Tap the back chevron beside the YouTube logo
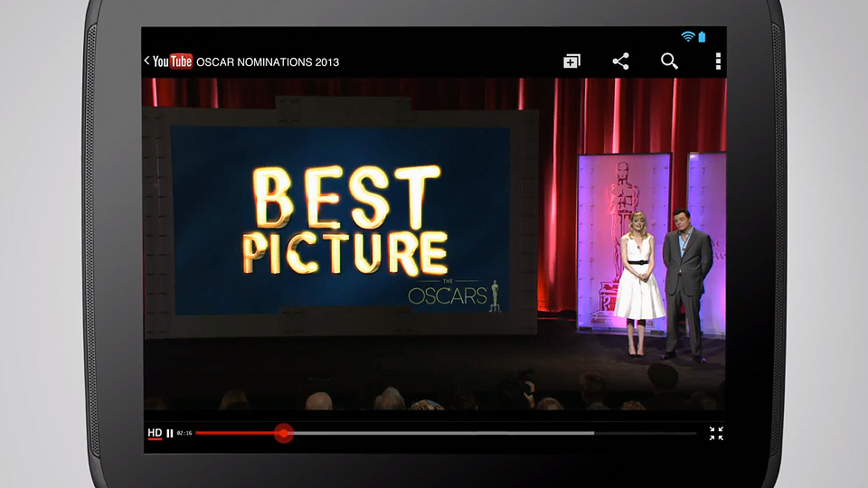Screen dimensions: 868x488 pyautogui.click(x=146, y=61)
